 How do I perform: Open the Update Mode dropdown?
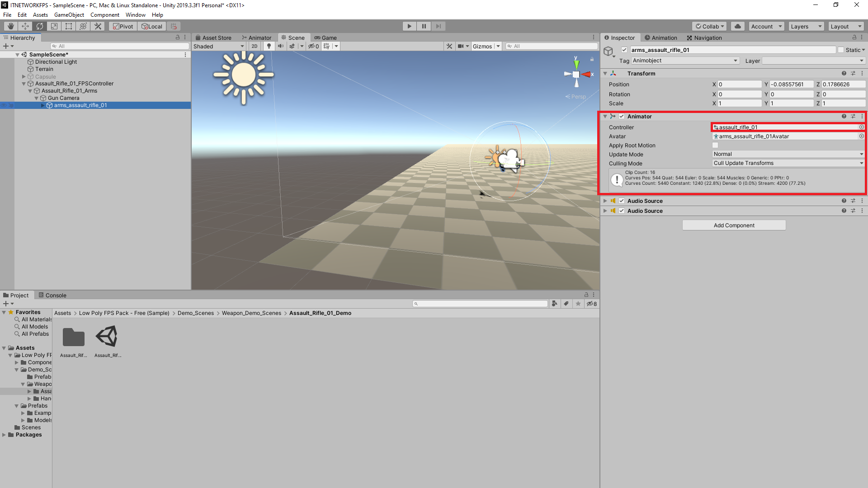[788, 154]
